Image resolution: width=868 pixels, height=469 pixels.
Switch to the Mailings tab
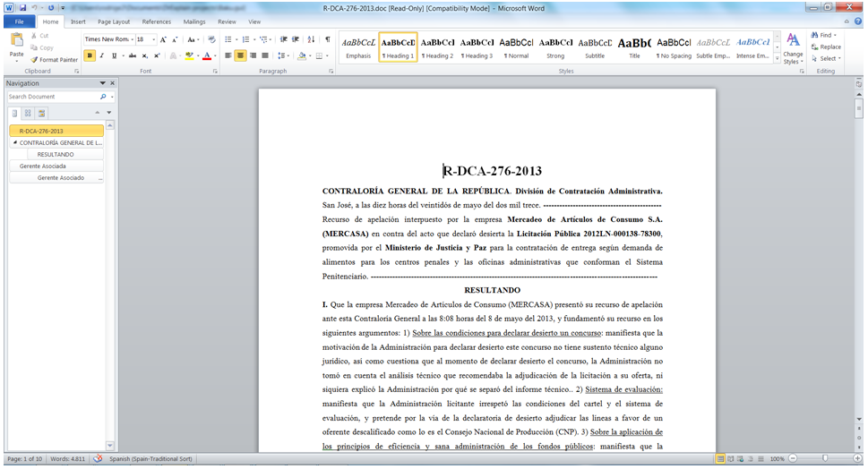click(194, 21)
